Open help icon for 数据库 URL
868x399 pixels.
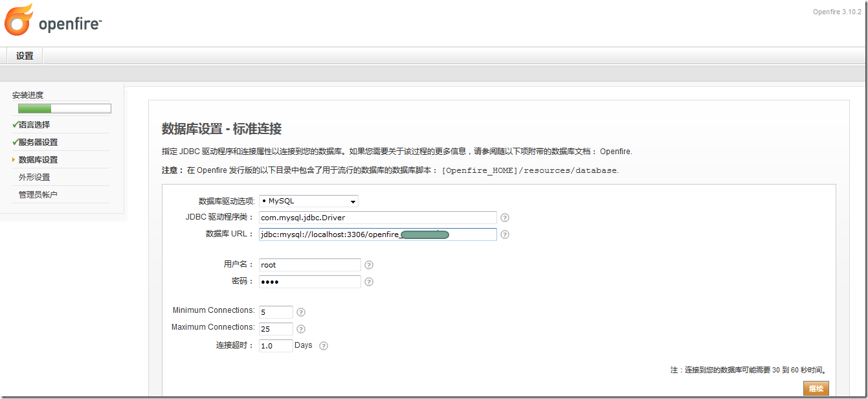point(505,234)
